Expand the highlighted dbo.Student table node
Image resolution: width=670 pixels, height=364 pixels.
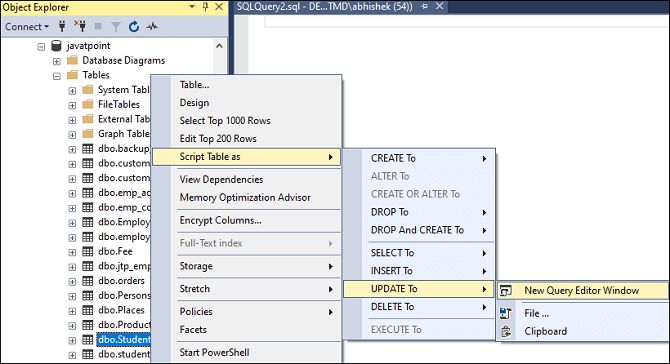pyautogui.click(x=72, y=341)
